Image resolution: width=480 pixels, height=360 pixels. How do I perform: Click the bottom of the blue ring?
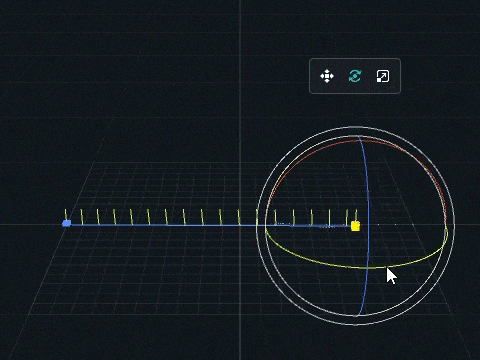357,315
